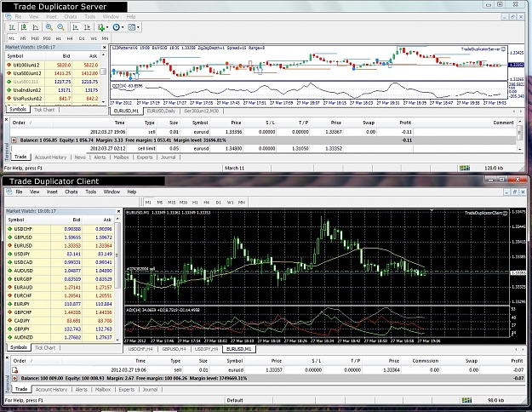Screen dimensions: 532x412
Task: Open the Charts menu in Server window
Action: point(71,16)
